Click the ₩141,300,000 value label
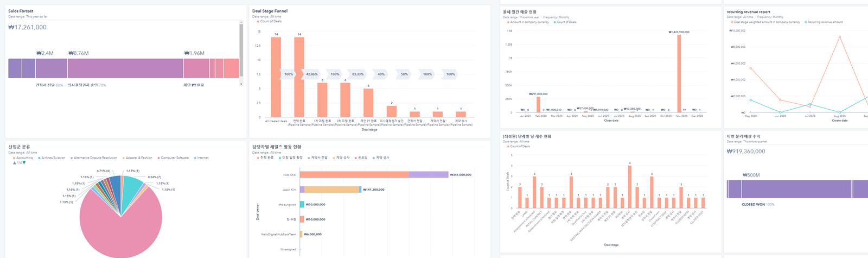 (373, 190)
